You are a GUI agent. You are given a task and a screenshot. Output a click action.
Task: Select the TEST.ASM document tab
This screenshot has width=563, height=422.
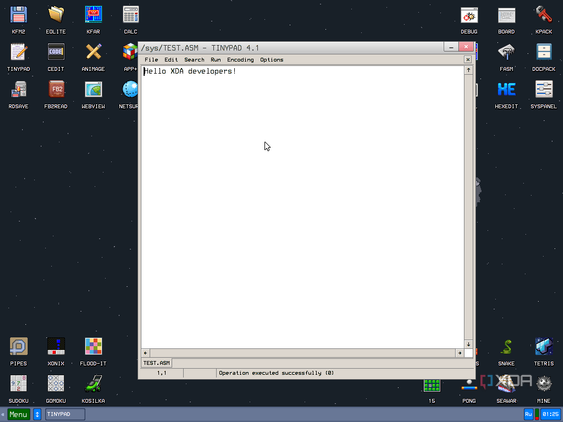[x=157, y=363]
